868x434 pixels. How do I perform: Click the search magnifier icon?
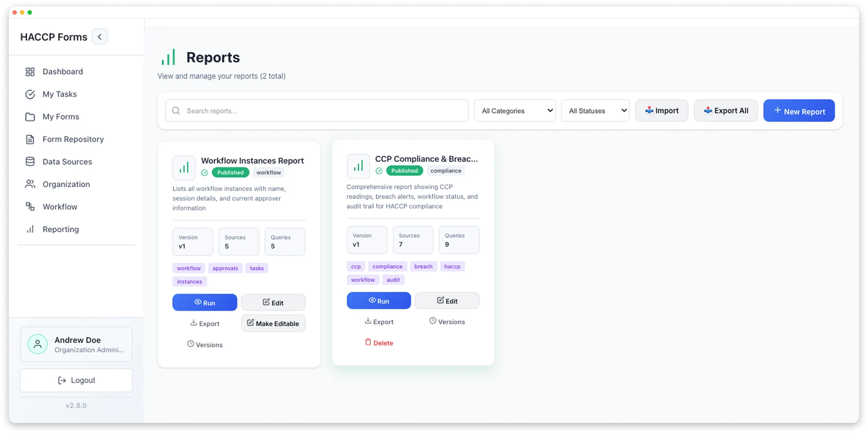coord(175,110)
